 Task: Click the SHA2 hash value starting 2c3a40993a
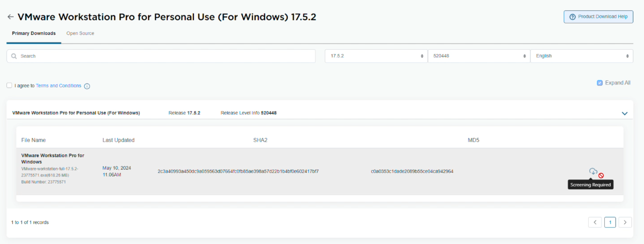pos(238,171)
